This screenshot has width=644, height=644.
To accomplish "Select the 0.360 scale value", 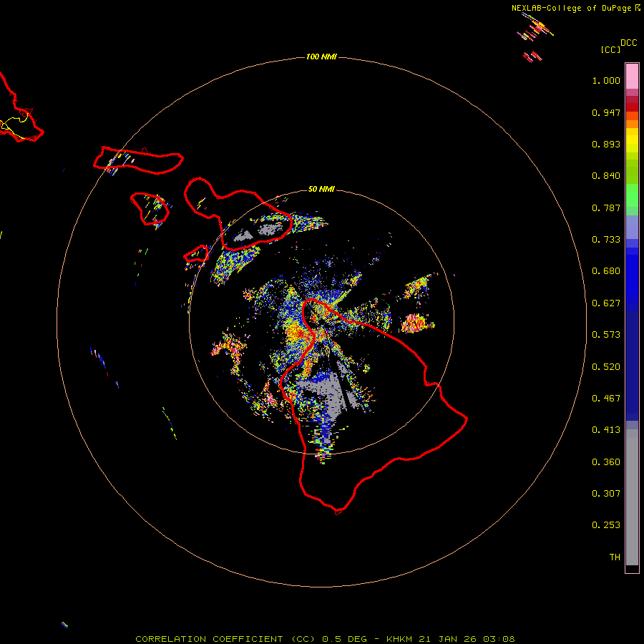I will pos(606,462).
